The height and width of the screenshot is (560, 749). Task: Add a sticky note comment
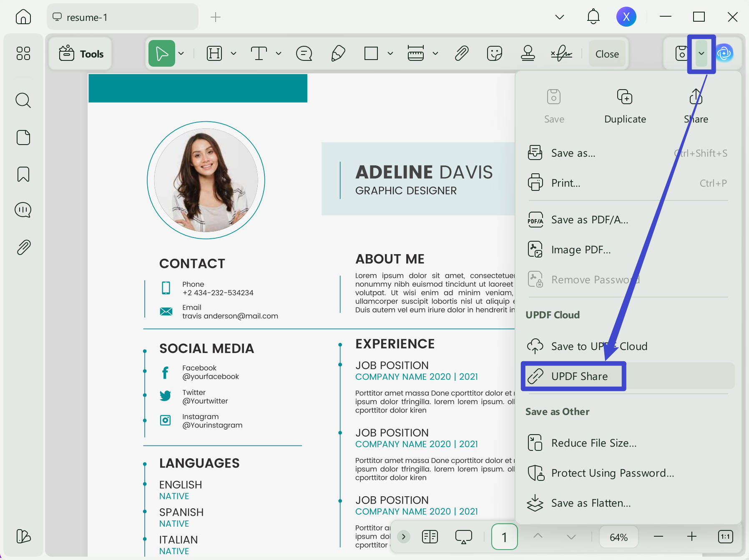point(304,53)
